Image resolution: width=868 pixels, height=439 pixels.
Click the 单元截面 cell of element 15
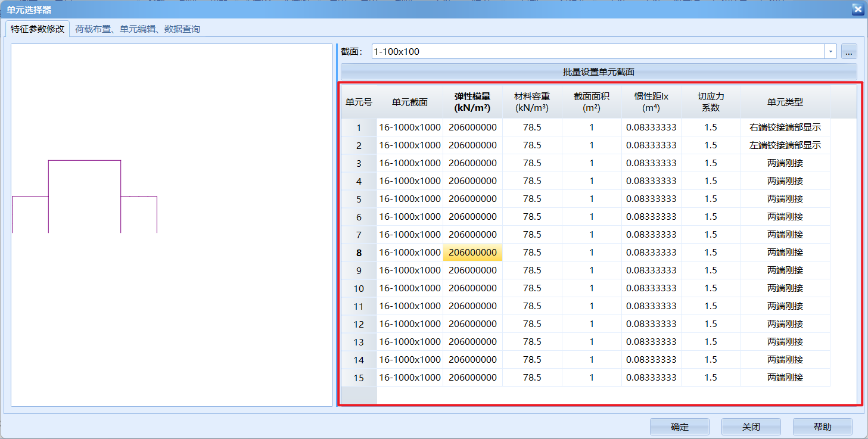(x=409, y=377)
